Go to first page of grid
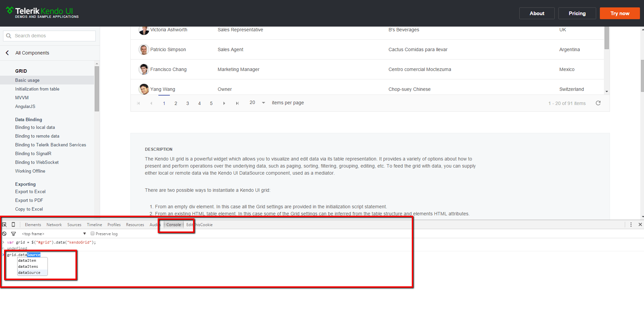This screenshot has height=321, width=644. 139,103
